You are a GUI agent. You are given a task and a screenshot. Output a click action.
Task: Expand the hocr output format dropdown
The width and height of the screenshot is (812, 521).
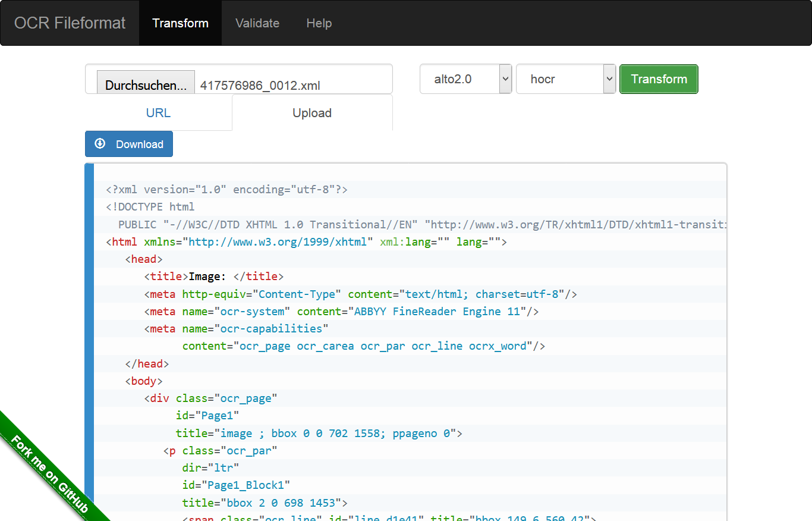(565, 79)
